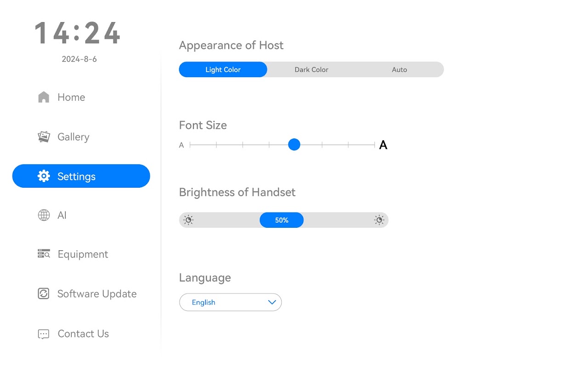Viewport: 588px width, 368px height.
Task: Click the Equipment search icon
Action: 44,254
